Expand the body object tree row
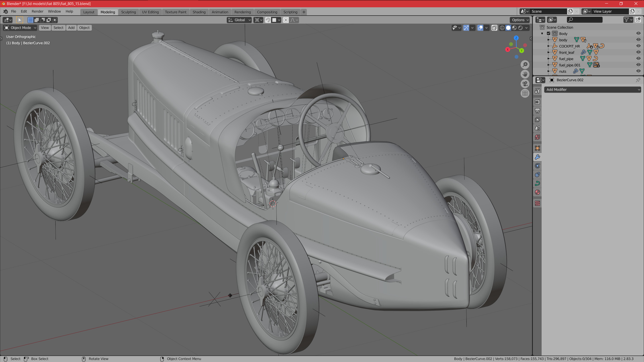Viewport: 644px width, 362px height. 548,40
